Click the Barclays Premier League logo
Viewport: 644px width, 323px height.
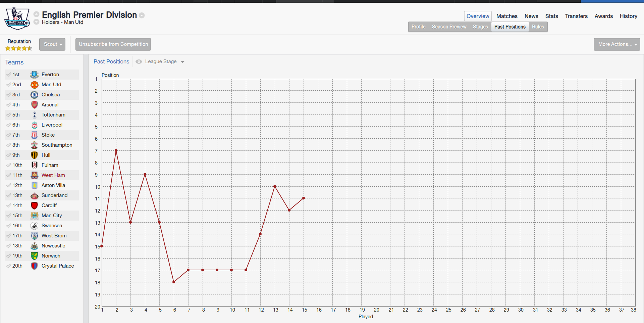tap(17, 18)
